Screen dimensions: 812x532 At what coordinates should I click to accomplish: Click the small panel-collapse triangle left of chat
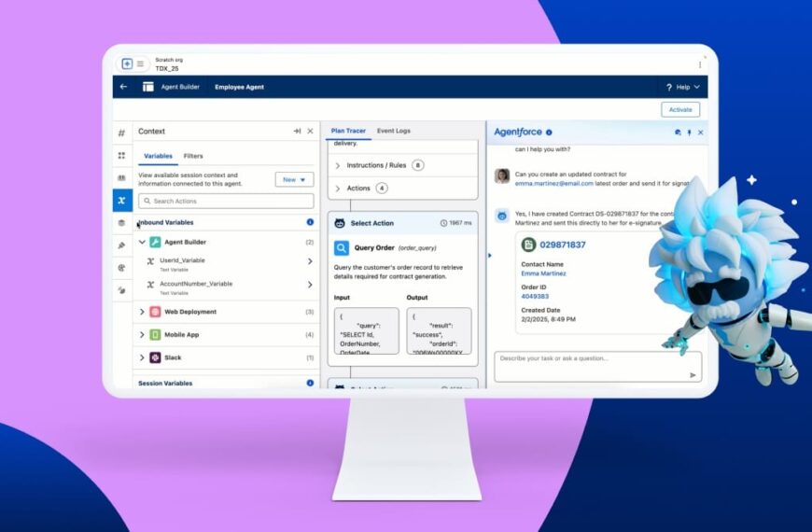pyautogui.click(x=489, y=256)
